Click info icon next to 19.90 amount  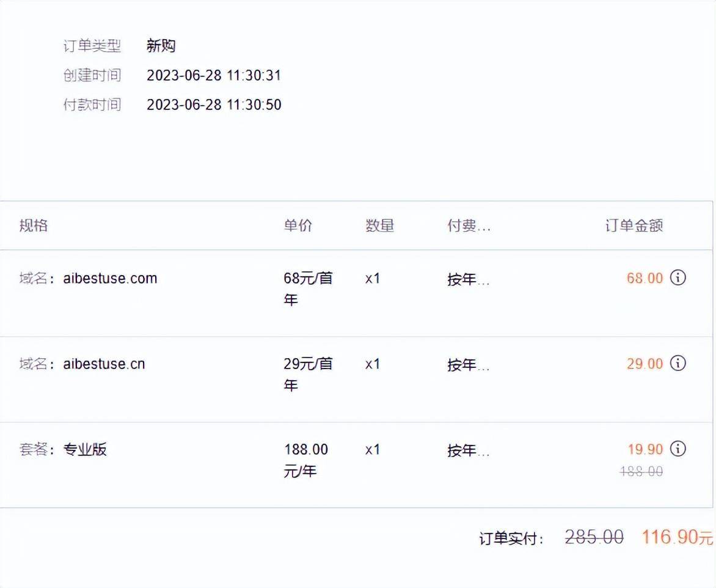678,449
